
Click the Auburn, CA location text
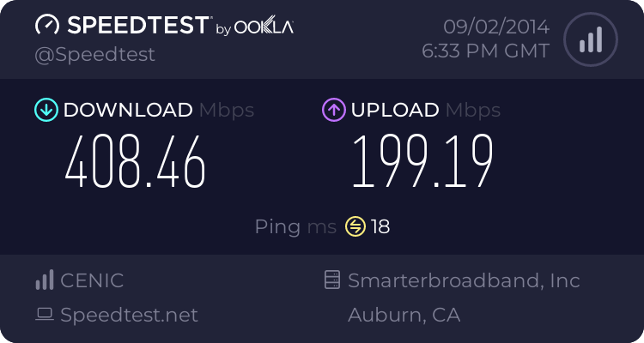tap(404, 315)
